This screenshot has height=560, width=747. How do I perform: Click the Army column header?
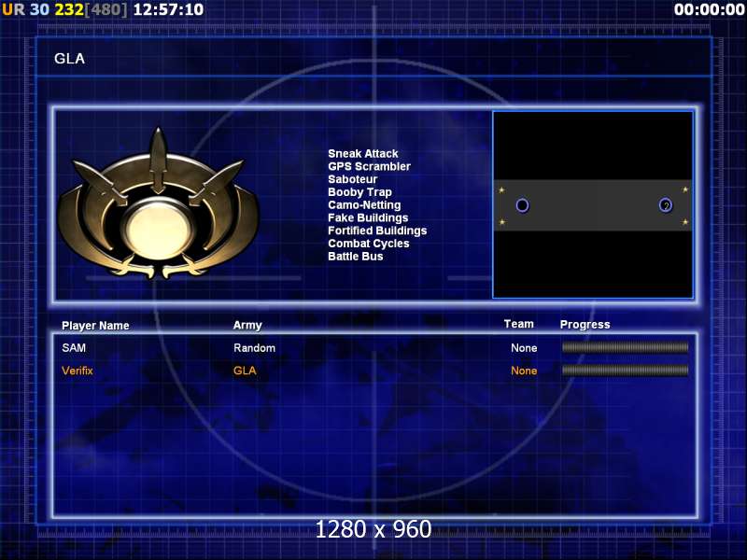point(247,325)
